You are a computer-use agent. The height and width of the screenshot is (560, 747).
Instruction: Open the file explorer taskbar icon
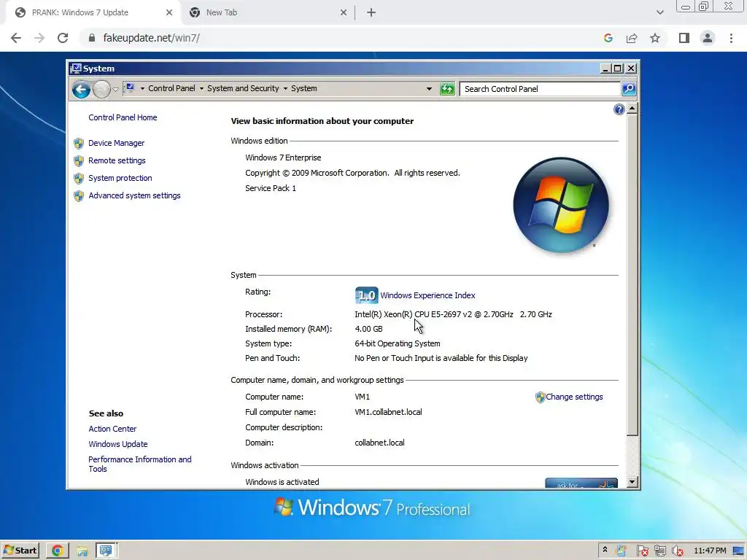[82, 551]
